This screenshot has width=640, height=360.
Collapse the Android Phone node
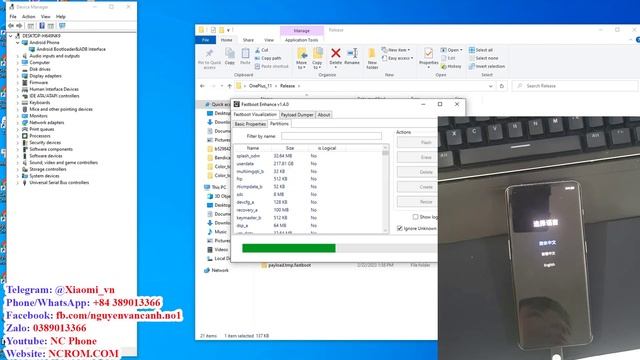click(18, 42)
